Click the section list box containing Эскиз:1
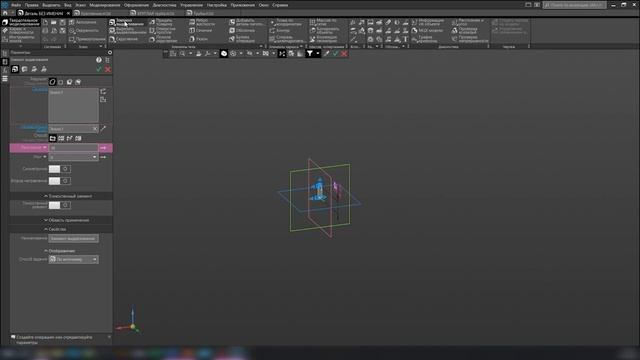640x360 pixels. pos(73,105)
